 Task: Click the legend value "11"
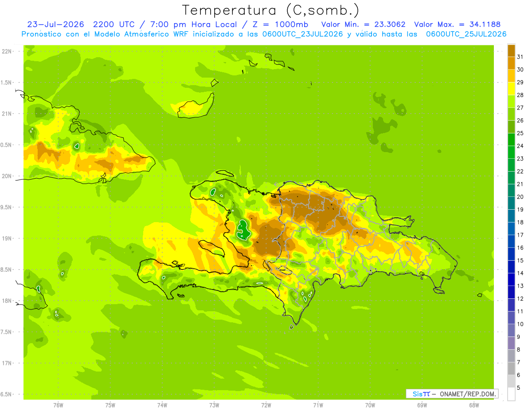[x=520, y=311]
